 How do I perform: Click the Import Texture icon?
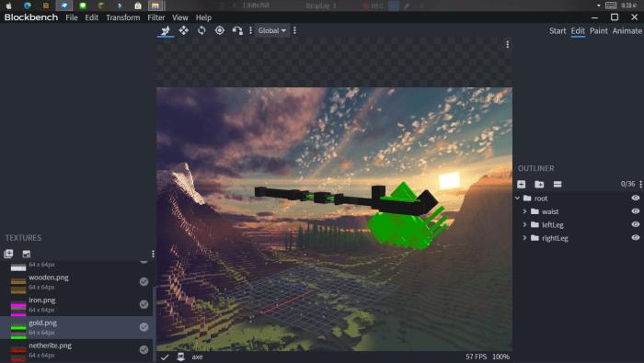[x=8, y=254]
